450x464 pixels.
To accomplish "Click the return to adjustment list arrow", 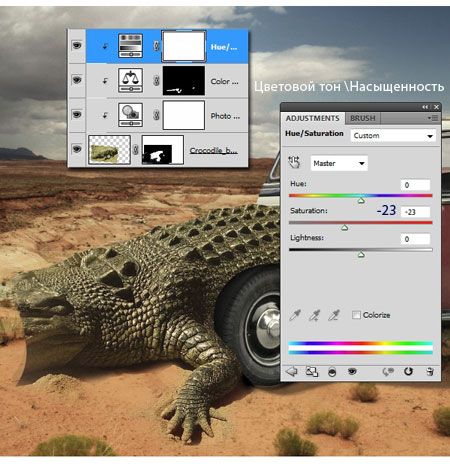I will pyautogui.click(x=292, y=371).
